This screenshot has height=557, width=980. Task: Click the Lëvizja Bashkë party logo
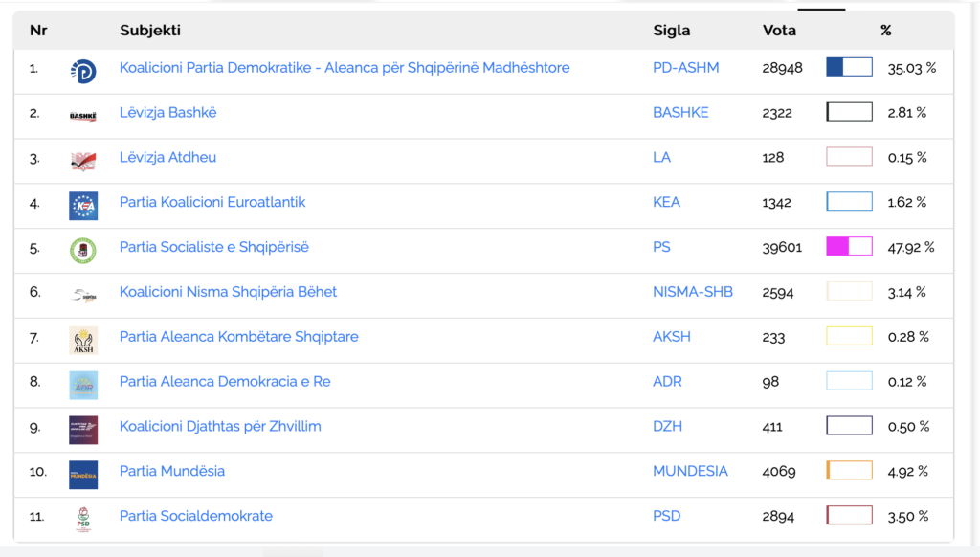pos(83,116)
